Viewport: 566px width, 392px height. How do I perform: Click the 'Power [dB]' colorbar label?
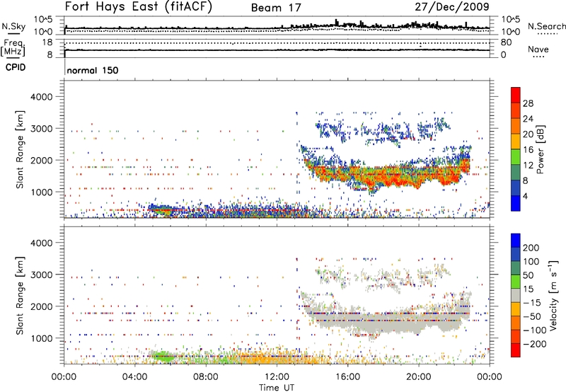click(x=541, y=149)
